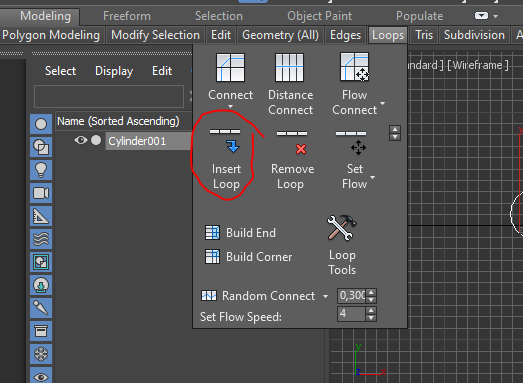Screen dimensions: 523x383
Task: Toggle display of helpers filter
Action: point(41,216)
